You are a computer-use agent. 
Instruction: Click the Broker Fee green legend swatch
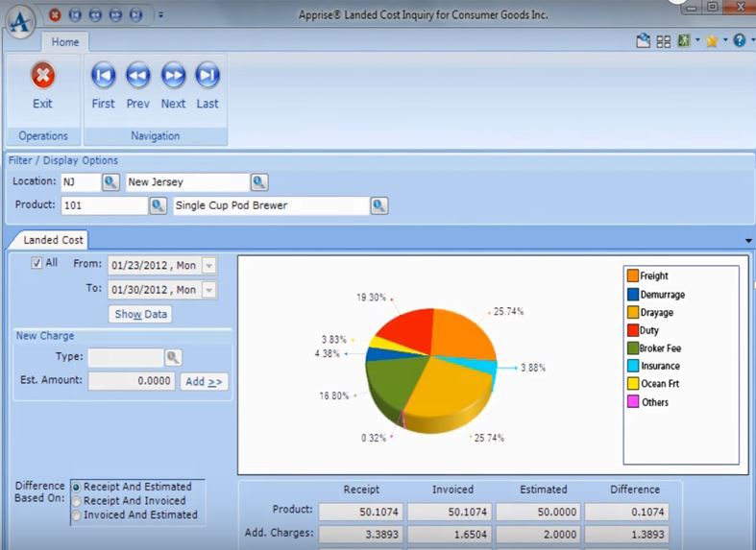pyautogui.click(x=633, y=347)
